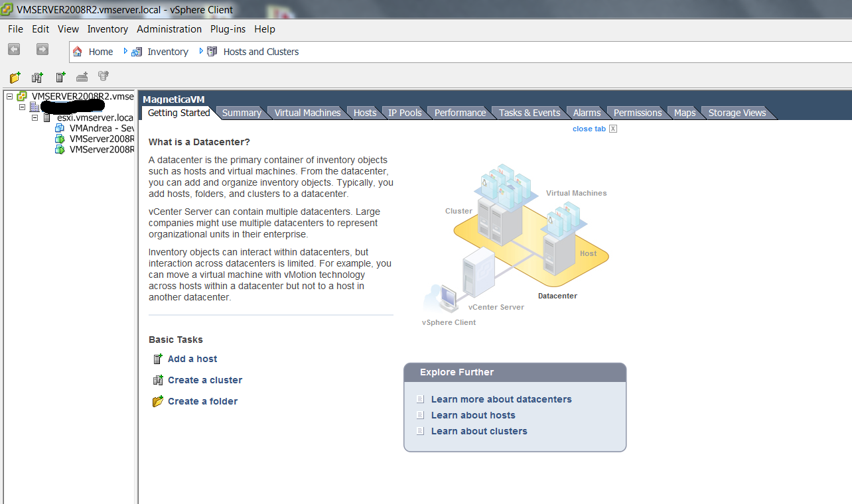Open the Help menu
The image size is (852, 504).
(x=265, y=29)
